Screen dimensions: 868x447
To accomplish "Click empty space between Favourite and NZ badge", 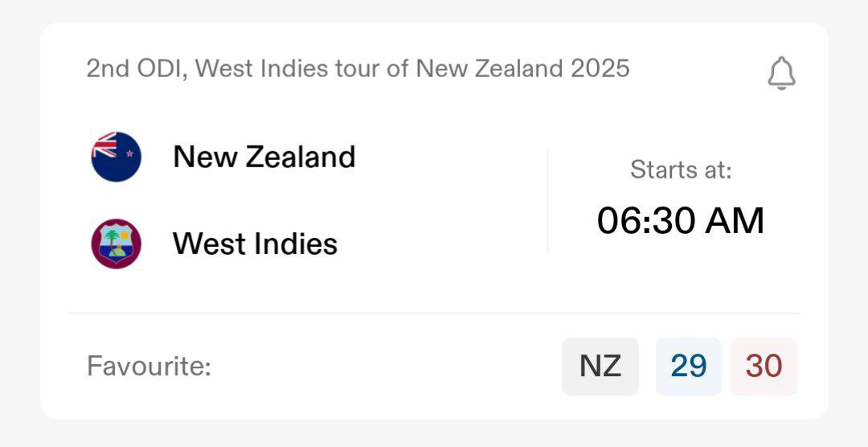I will coord(386,367).
